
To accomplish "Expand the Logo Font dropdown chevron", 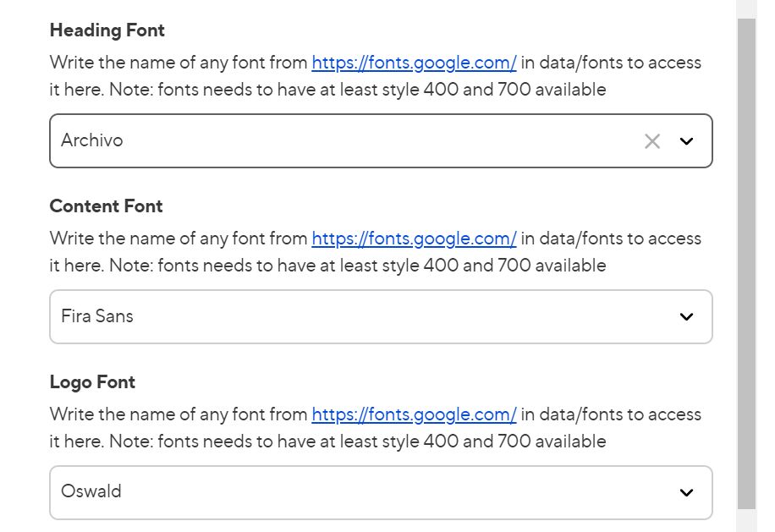I will (x=686, y=492).
